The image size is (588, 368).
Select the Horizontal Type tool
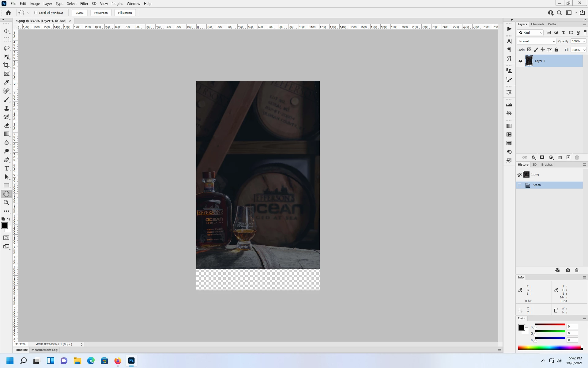click(x=6, y=168)
